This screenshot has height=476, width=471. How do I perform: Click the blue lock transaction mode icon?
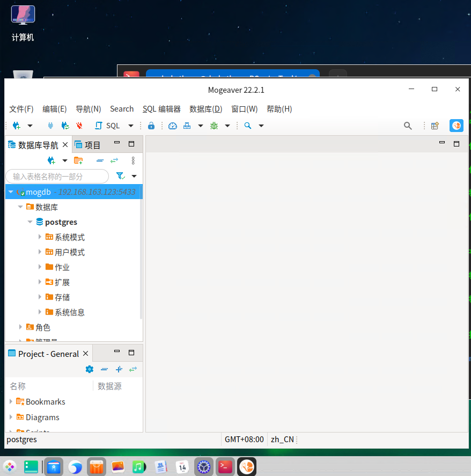[151, 126]
